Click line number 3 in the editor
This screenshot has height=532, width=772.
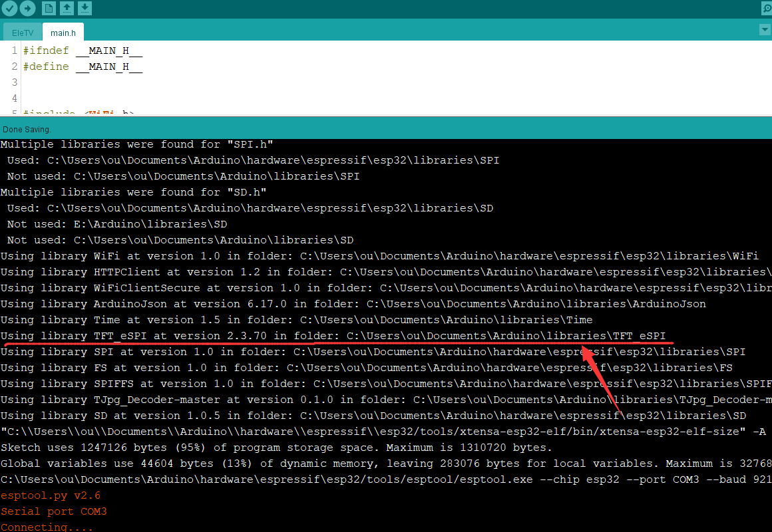(14, 82)
